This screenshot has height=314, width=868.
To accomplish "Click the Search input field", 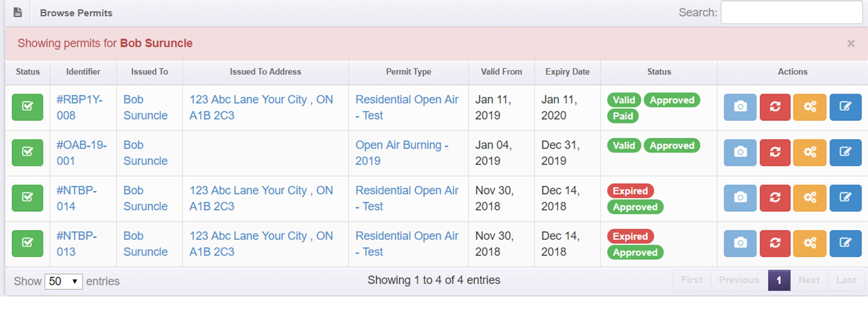I will click(791, 12).
